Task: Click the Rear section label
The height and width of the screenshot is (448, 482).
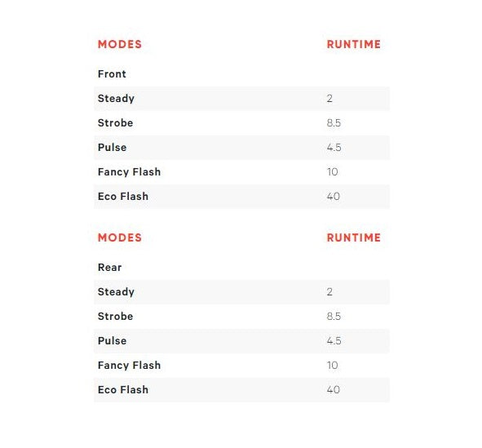Action: click(x=110, y=267)
